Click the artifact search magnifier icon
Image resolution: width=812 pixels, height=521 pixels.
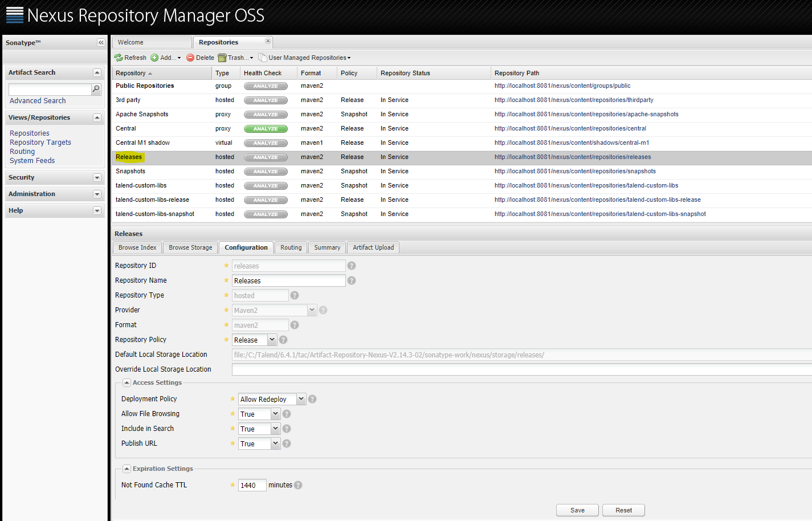pos(96,89)
